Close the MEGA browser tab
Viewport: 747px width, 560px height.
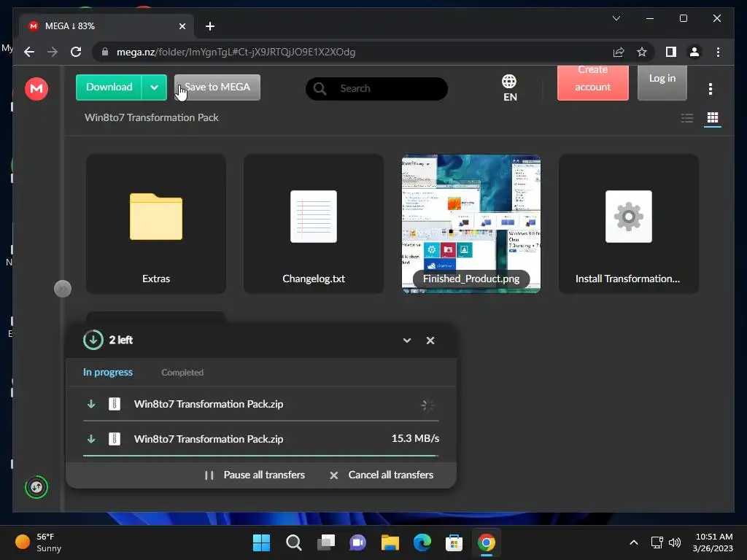click(x=182, y=26)
